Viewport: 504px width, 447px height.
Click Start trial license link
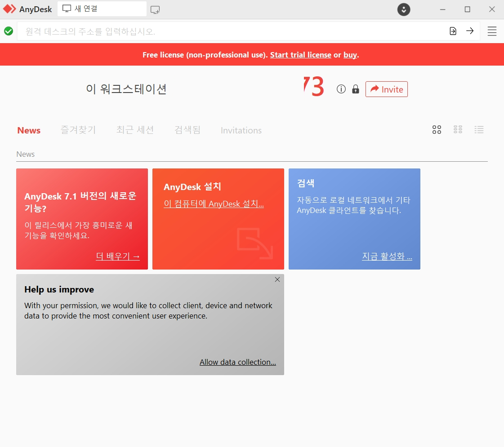click(300, 55)
